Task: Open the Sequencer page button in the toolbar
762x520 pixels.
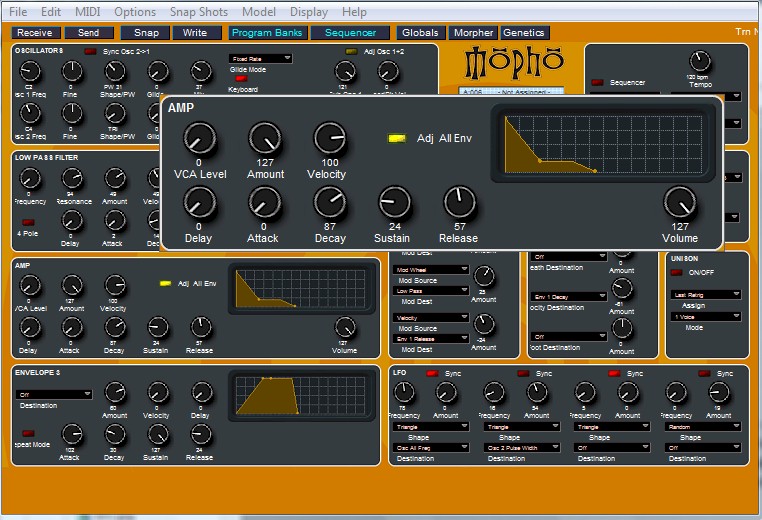Action: tap(350, 33)
